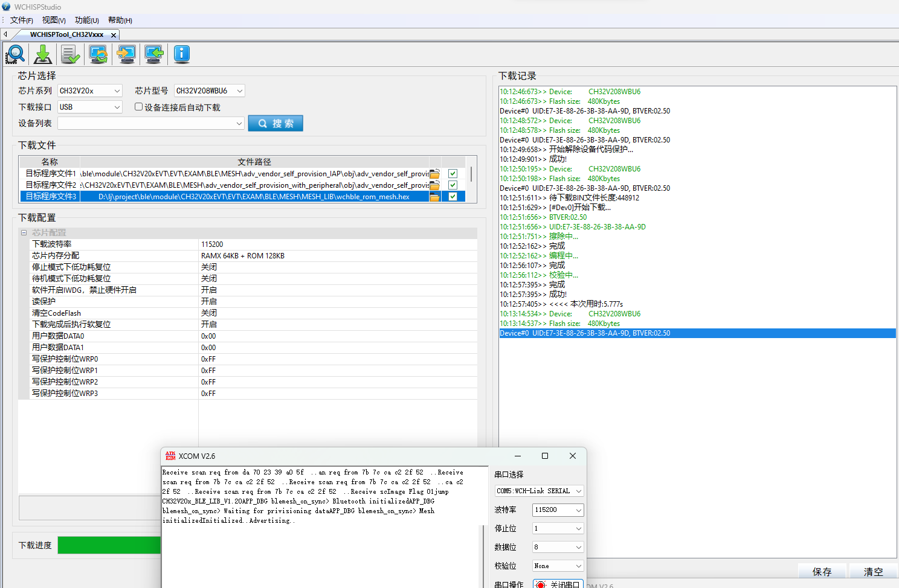Click the 关闭串口 button in XCOM
The image size is (899, 588).
[558, 584]
